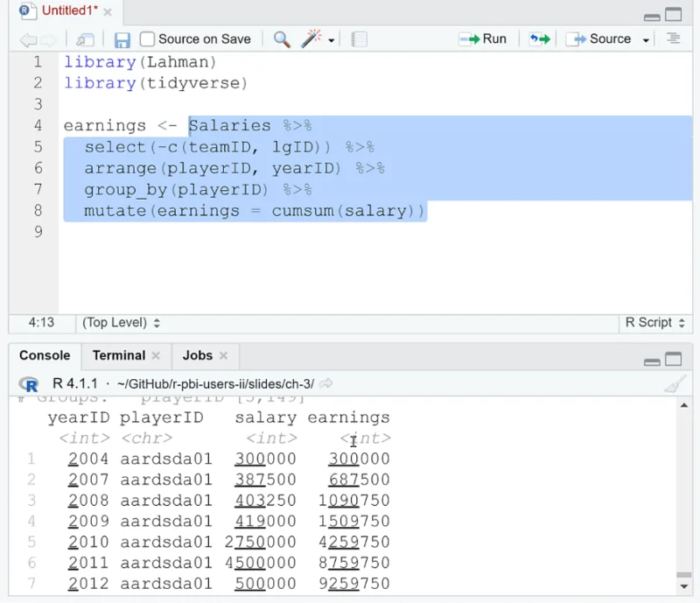Open Find/Replace with the magnifying glass icon

coord(282,39)
